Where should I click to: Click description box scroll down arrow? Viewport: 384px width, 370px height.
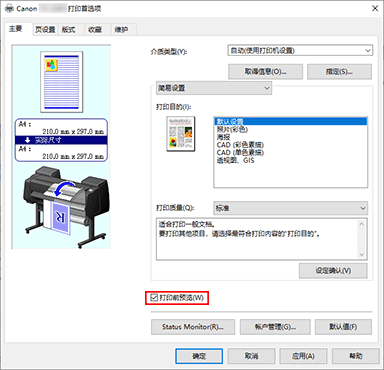click(x=362, y=255)
